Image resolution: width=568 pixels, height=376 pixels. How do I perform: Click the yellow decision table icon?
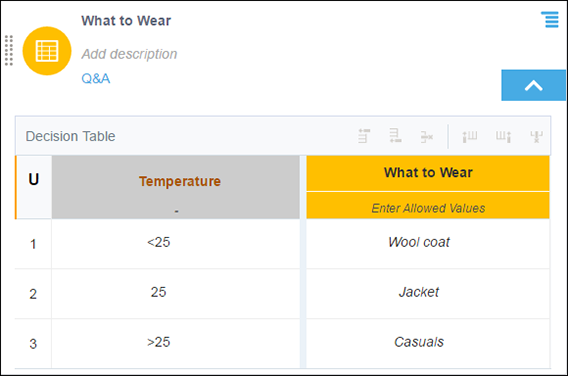click(x=47, y=51)
